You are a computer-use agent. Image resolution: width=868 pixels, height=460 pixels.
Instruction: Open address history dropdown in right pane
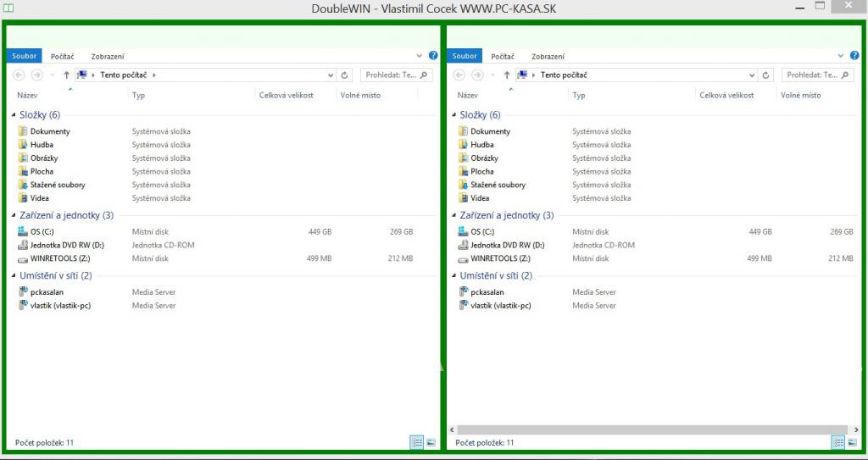[752, 75]
